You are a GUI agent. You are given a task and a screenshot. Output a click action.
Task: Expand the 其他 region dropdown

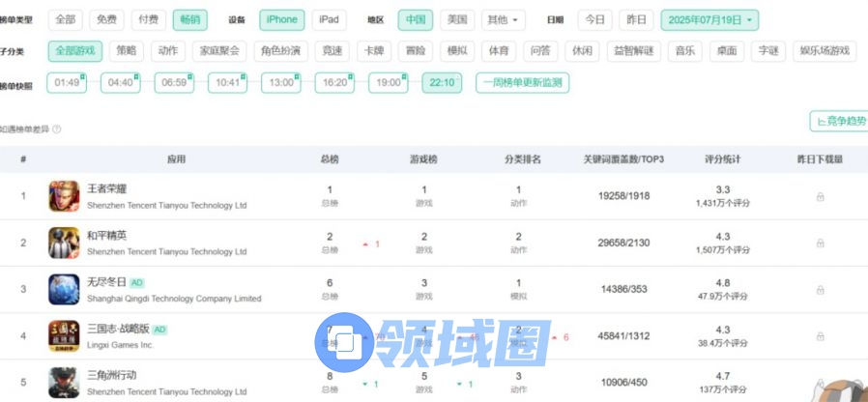tap(504, 19)
